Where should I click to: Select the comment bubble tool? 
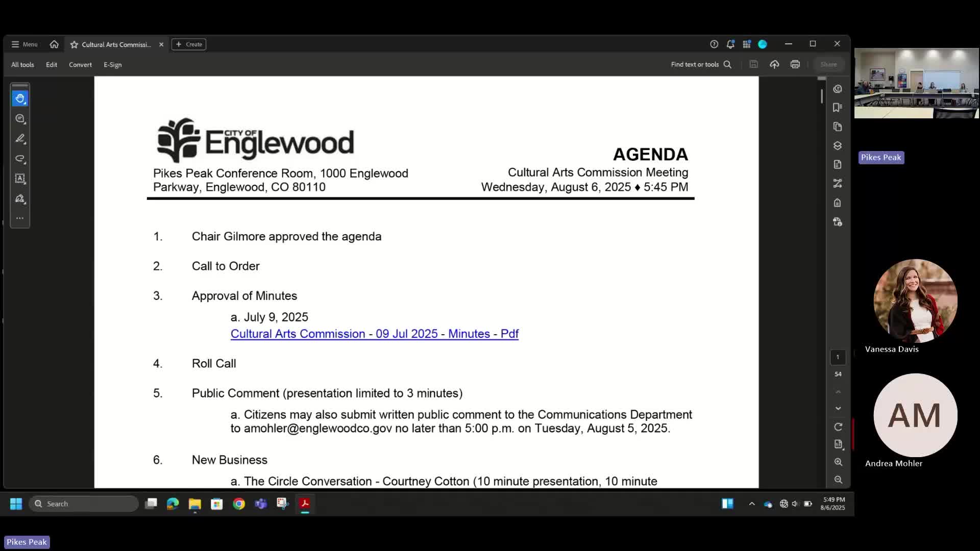(x=20, y=118)
